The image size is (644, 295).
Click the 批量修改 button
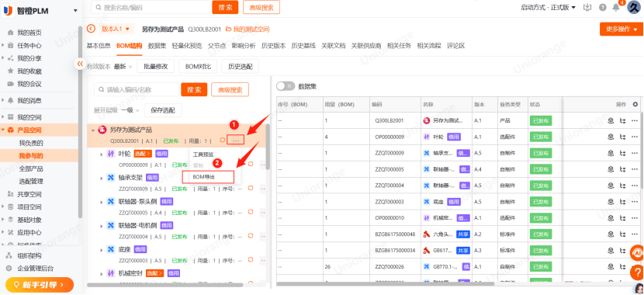click(x=156, y=66)
